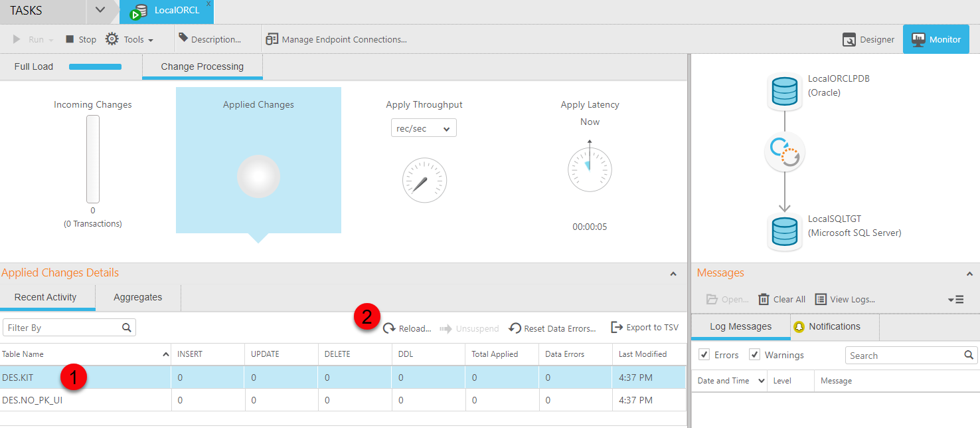This screenshot has height=428, width=980.
Task: Open View Logs in Messages panel
Action: (x=845, y=299)
